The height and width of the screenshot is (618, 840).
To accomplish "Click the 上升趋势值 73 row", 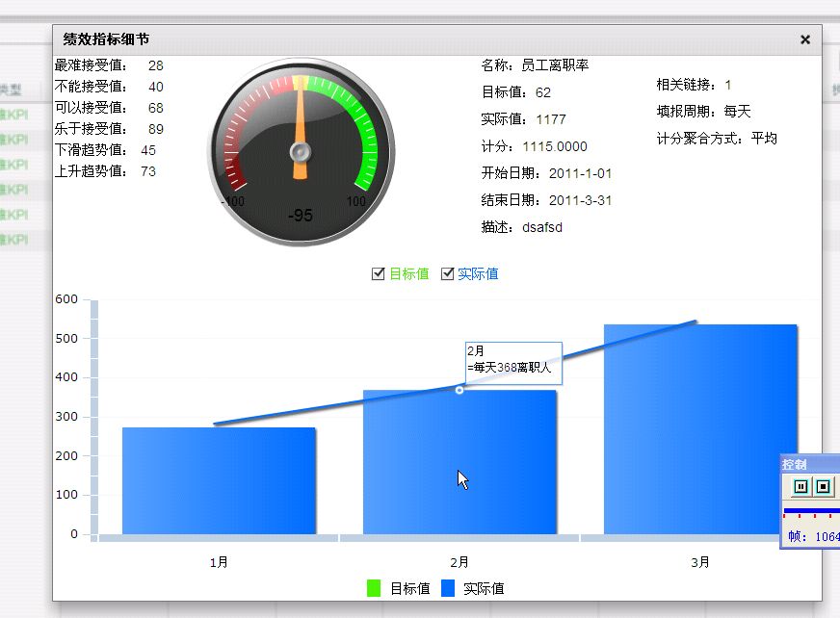I will click(105, 170).
